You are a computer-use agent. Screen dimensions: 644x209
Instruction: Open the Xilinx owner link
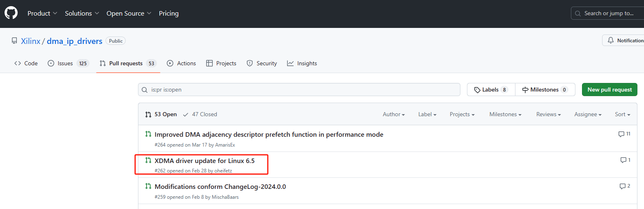31,41
